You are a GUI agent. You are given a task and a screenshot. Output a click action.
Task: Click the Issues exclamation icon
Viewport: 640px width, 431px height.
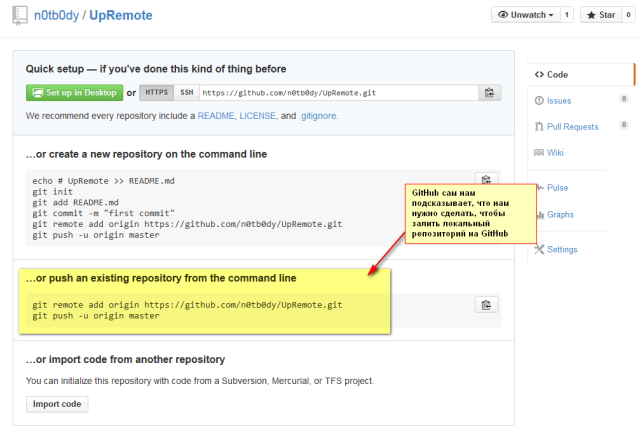click(539, 100)
